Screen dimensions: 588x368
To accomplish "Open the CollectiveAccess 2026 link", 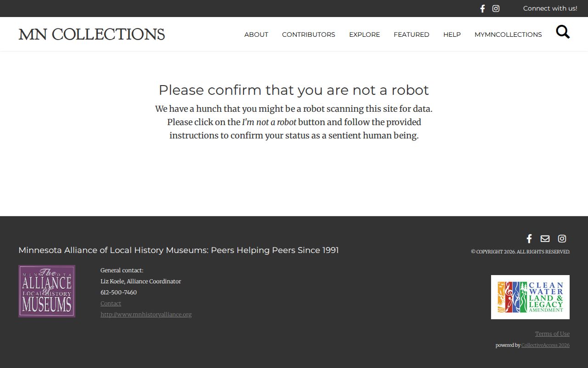I will [x=545, y=345].
